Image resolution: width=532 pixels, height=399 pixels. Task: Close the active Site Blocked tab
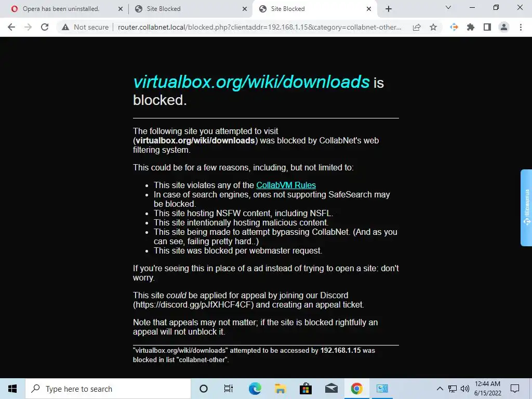pyautogui.click(x=369, y=9)
